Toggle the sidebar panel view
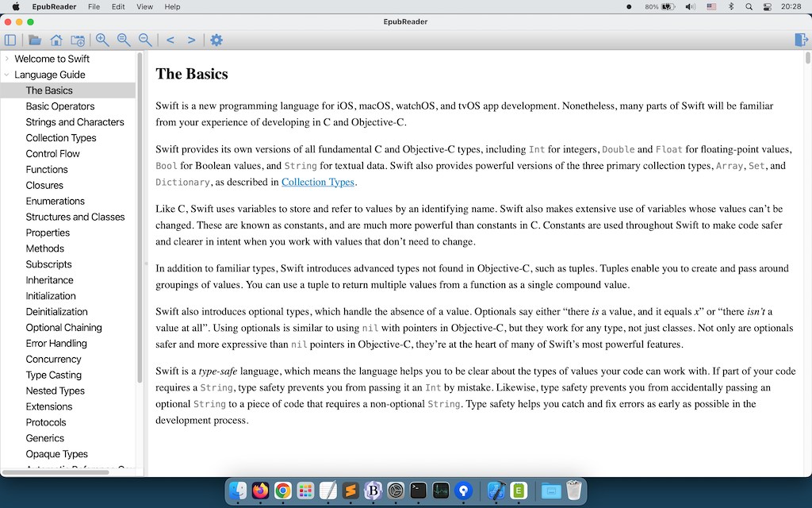 click(10, 40)
